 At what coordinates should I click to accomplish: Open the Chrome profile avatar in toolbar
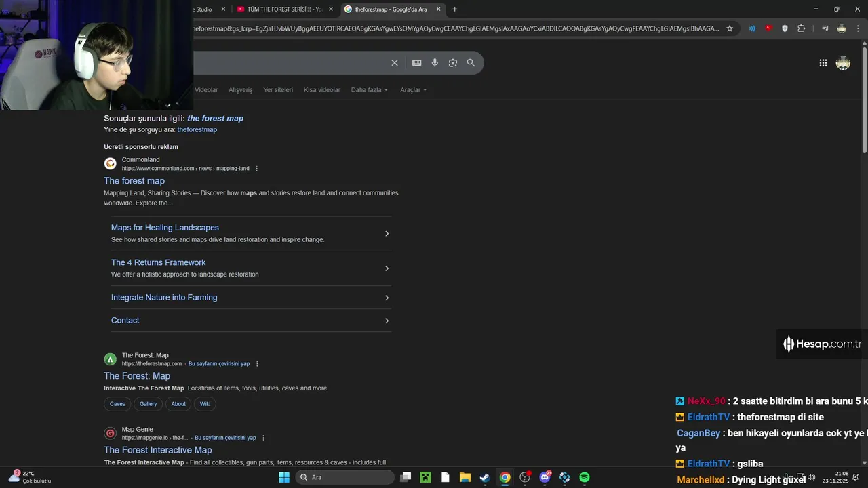[x=842, y=28]
